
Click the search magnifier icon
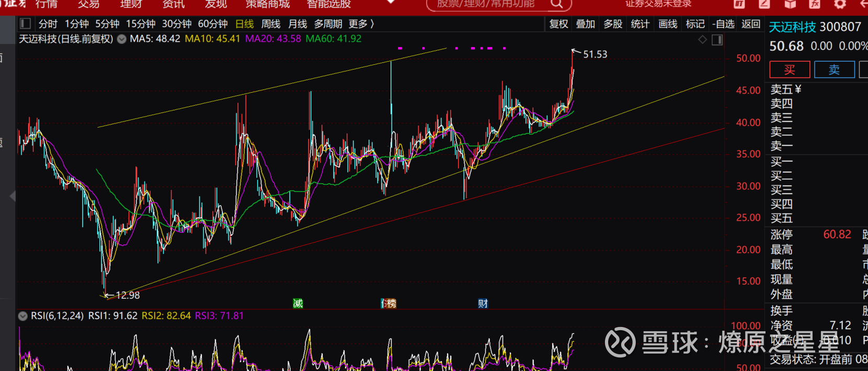click(557, 4)
